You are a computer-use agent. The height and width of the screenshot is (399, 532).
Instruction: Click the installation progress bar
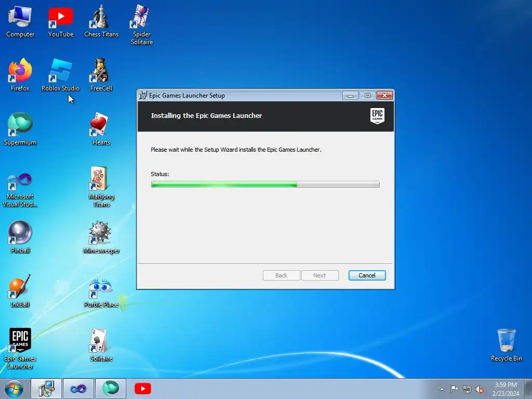[265, 184]
